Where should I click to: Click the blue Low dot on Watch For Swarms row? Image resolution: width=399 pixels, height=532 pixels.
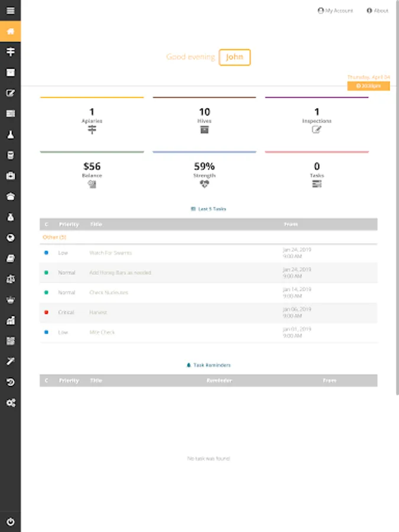point(46,252)
